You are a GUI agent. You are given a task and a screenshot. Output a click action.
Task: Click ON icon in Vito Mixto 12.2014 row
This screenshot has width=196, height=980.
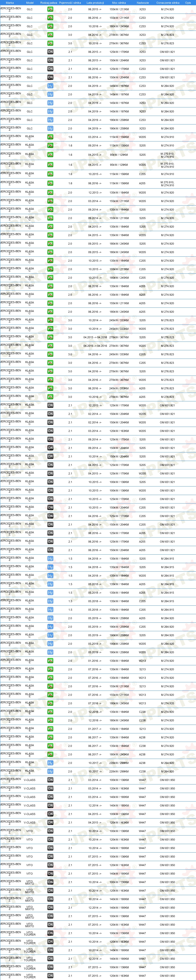[50, 908]
